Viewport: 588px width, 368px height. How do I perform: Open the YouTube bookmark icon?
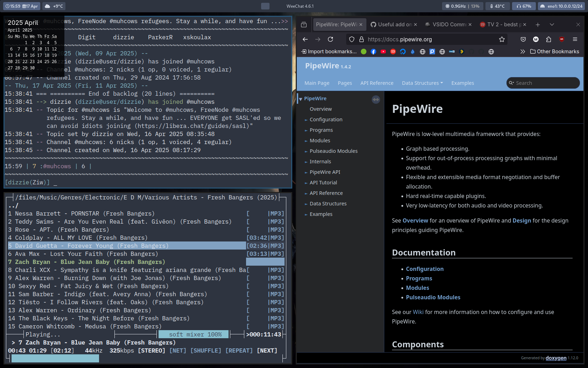[x=383, y=52]
